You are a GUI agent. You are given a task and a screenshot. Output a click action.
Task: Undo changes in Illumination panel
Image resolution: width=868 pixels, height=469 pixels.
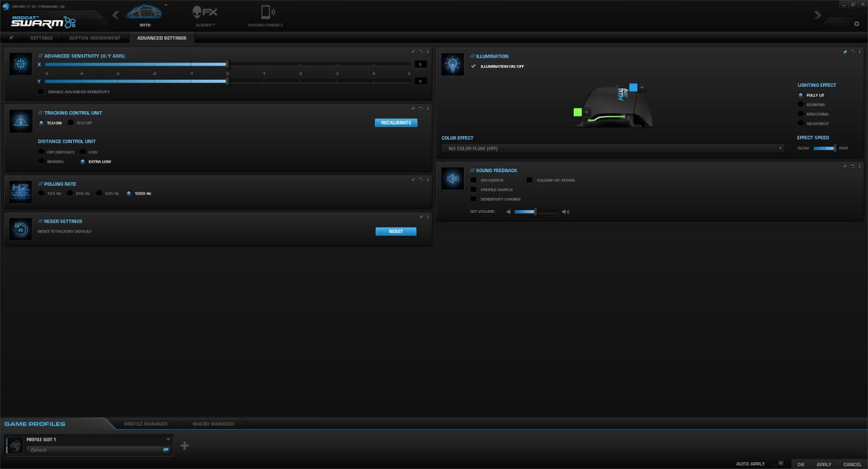coord(852,52)
